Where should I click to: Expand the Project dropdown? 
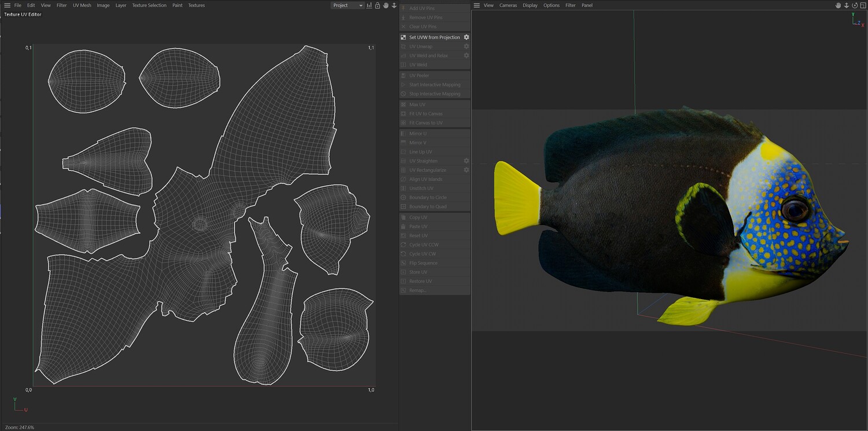347,5
